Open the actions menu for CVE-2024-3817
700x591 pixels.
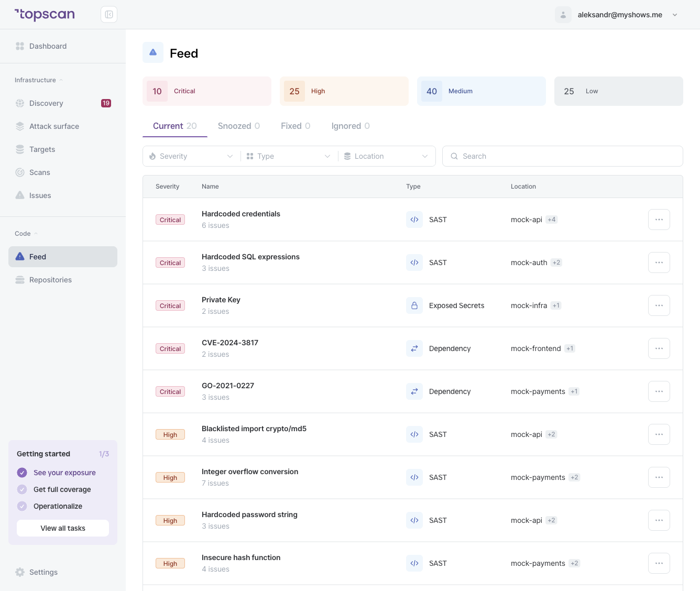coord(659,348)
